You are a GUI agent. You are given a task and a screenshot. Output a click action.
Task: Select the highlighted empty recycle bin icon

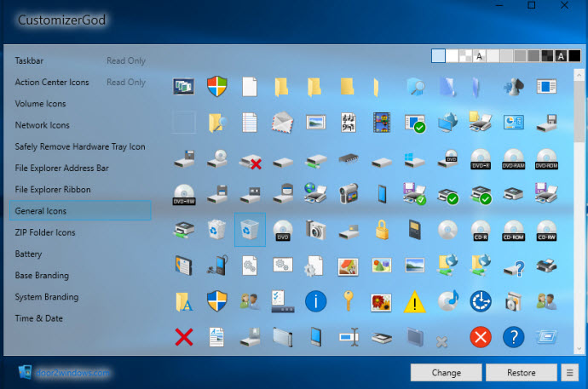point(250,230)
